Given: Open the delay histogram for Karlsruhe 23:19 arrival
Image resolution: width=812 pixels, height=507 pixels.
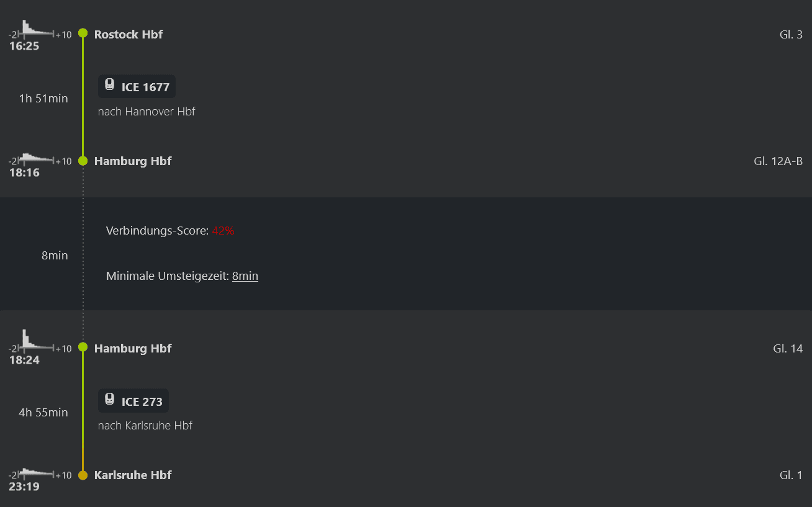Looking at the screenshot, I should click(40, 473).
